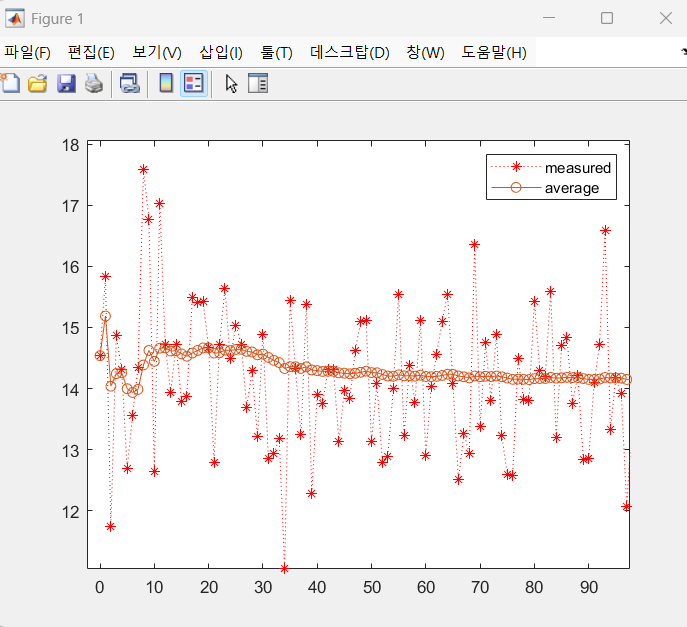Open the Property Inspector icon

click(x=258, y=83)
